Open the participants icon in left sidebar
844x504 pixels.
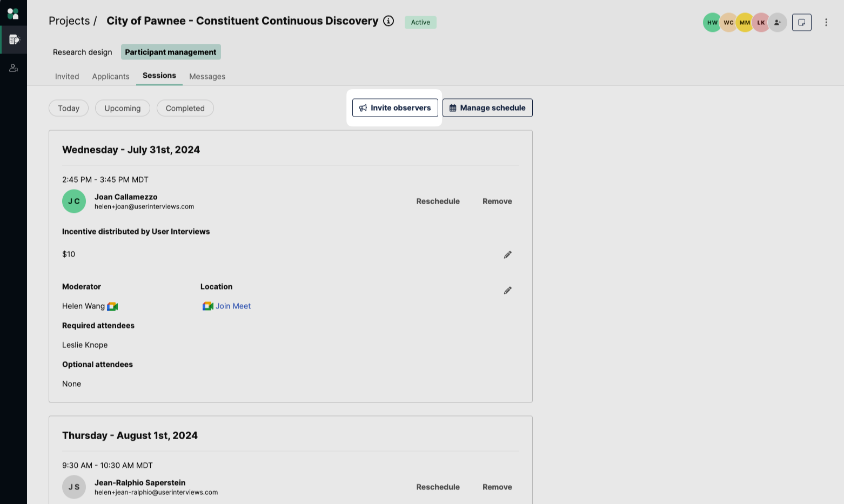tap(14, 68)
